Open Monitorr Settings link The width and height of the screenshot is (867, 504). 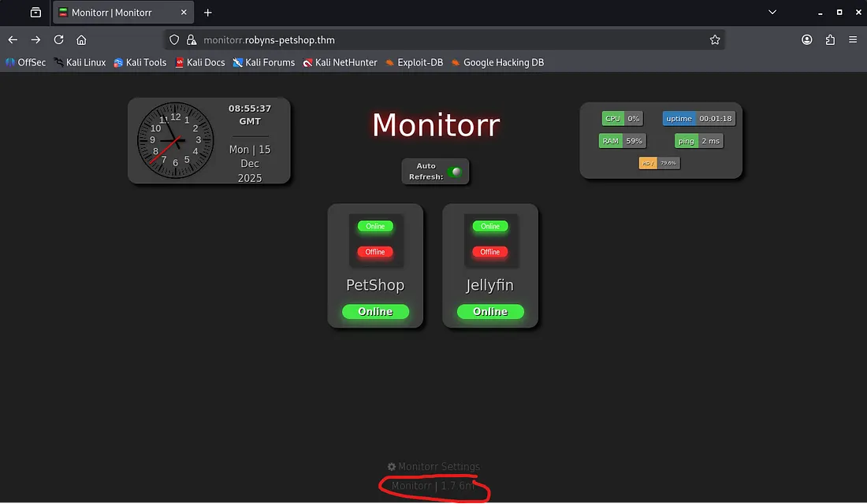tap(433, 466)
